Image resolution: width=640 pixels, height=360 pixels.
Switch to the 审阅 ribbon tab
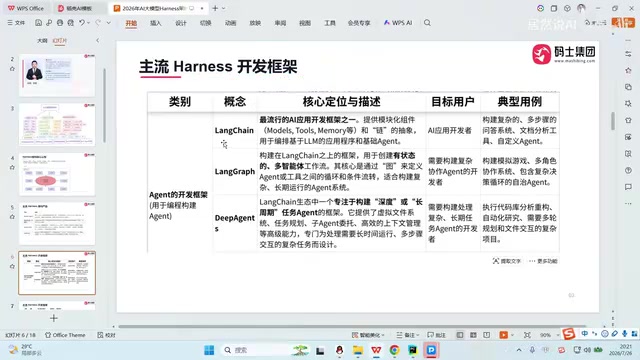pos(280,23)
